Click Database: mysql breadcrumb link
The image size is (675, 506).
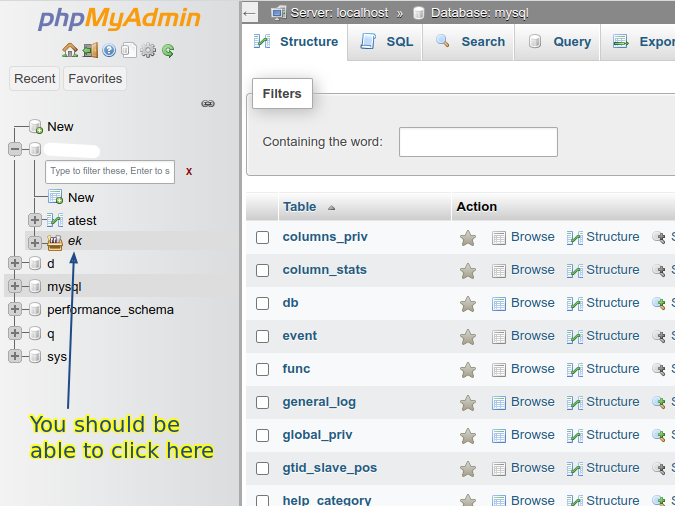(x=480, y=13)
